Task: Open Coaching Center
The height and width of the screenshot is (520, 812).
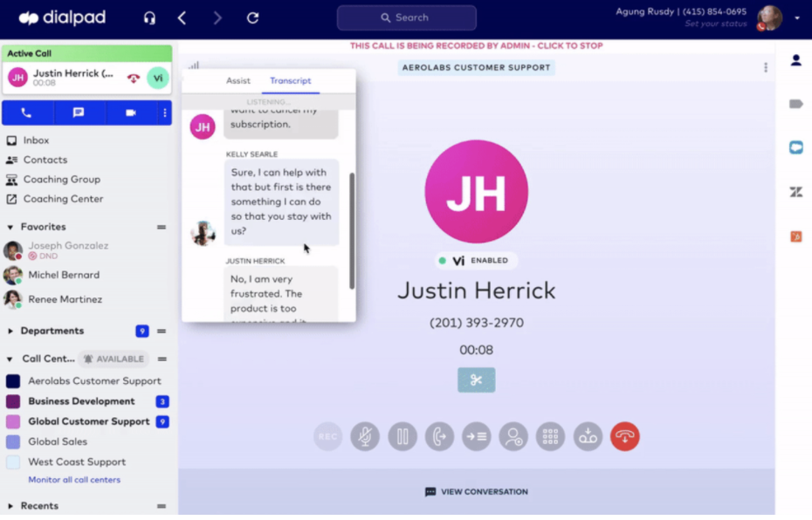Action: click(63, 199)
